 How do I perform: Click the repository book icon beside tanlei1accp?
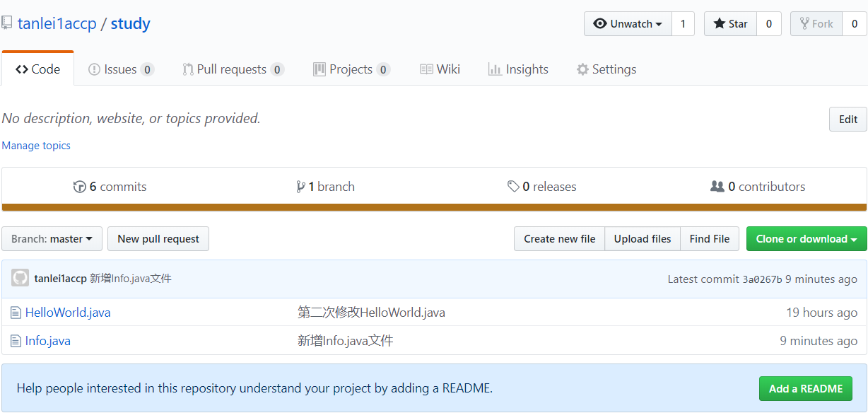pyautogui.click(x=6, y=23)
